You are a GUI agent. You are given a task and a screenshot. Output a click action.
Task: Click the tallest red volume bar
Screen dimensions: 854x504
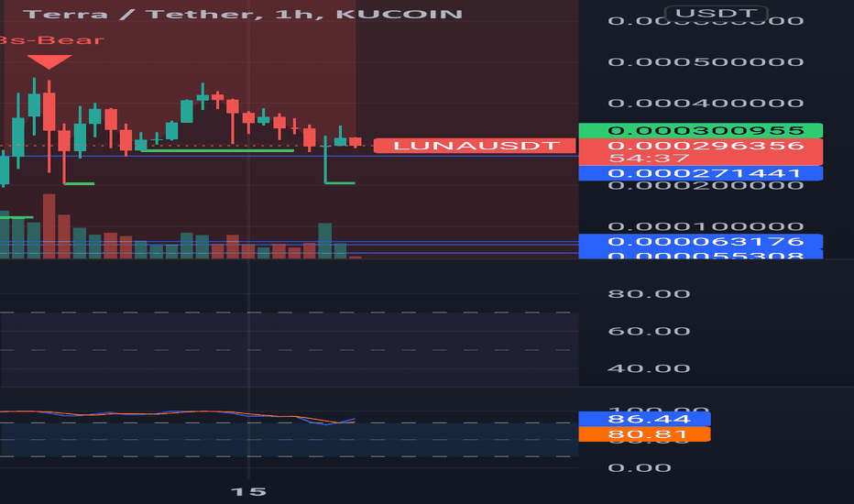(49, 226)
